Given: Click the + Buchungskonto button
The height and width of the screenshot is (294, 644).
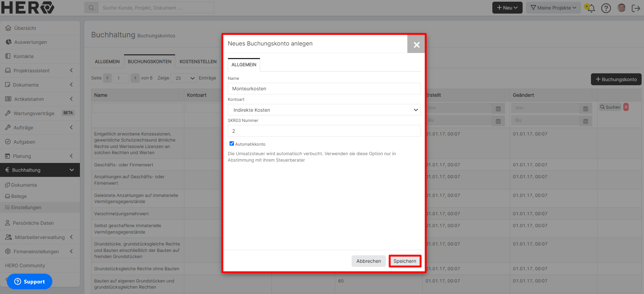Looking at the screenshot, I should click(616, 79).
